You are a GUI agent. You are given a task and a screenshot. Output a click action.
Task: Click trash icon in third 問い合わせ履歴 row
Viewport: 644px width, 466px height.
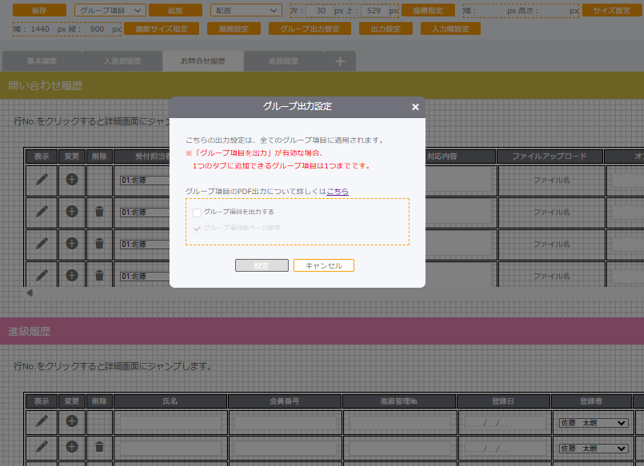pos(99,243)
